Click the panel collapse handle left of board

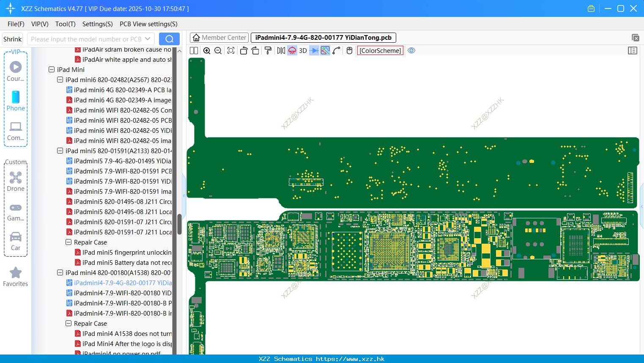pos(184,195)
